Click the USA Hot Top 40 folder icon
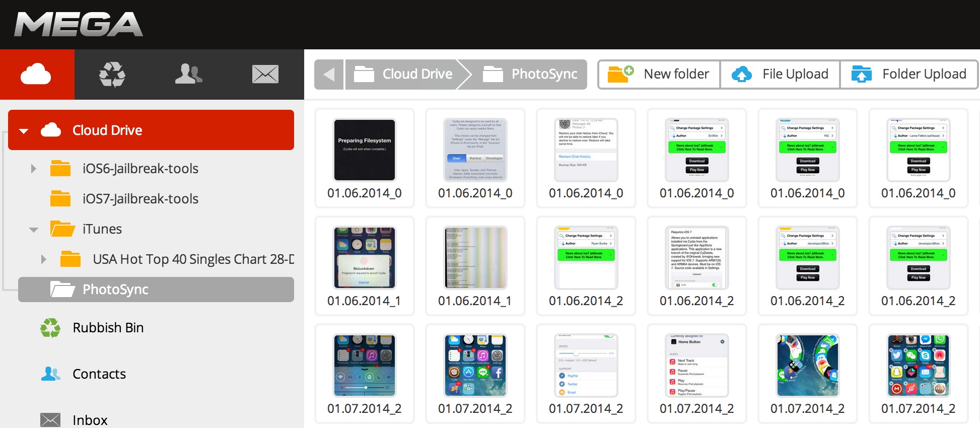This screenshot has height=428, width=980. click(x=71, y=259)
